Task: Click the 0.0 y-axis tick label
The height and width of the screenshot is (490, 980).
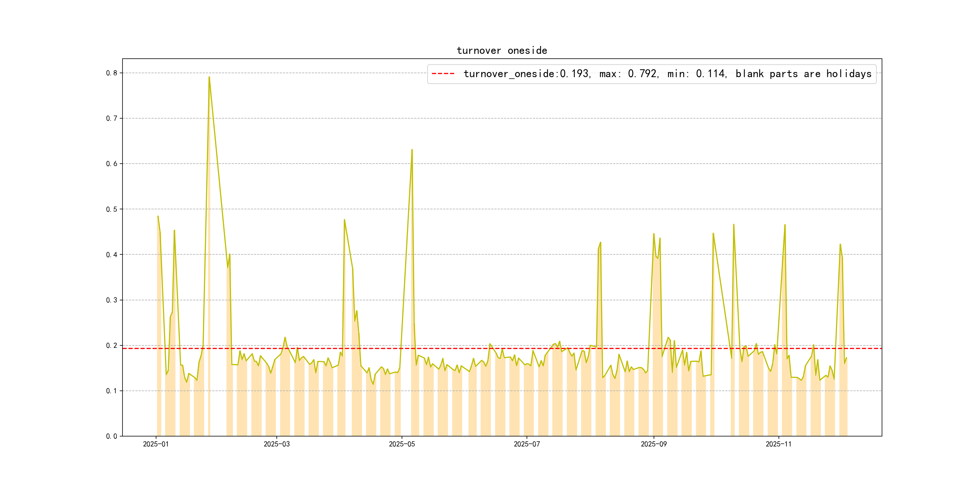Action: point(112,436)
